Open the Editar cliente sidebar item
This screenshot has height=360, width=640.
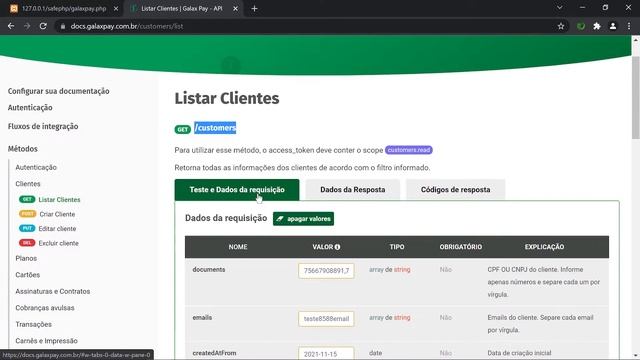pyautogui.click(x=57, y=229)
